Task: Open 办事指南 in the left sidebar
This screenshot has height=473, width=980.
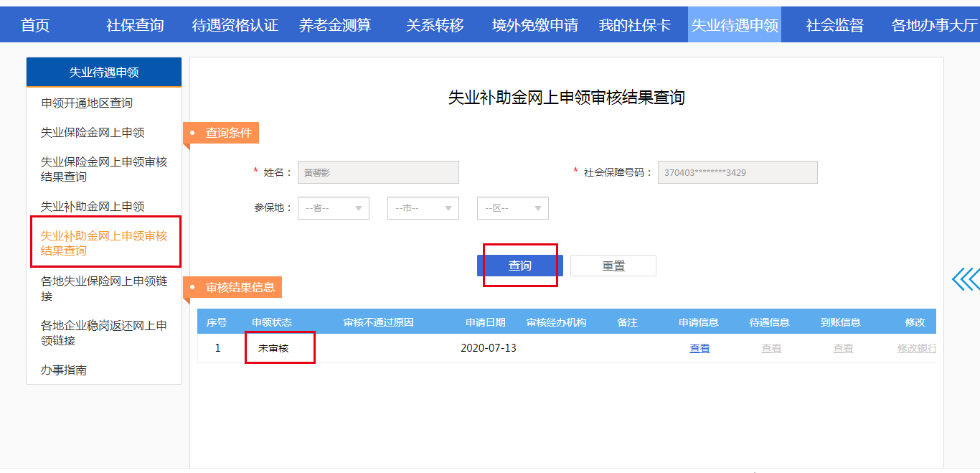Action: [64, 370]
